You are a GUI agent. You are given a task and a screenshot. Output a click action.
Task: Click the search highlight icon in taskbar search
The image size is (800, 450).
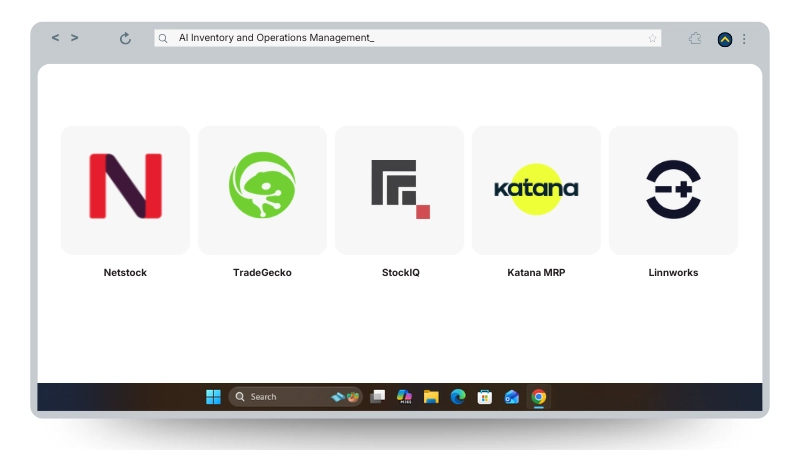pyautogui.click(x=346, y=396)
